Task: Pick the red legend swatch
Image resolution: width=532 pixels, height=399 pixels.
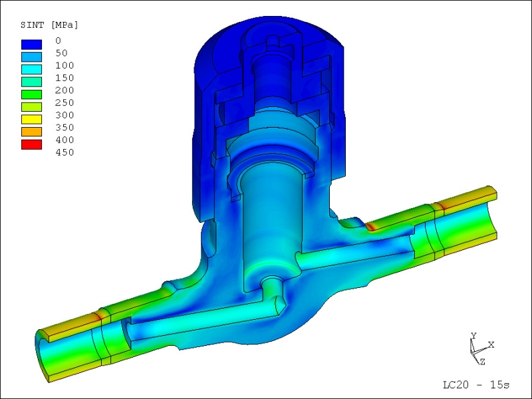Action: (31, 144)
